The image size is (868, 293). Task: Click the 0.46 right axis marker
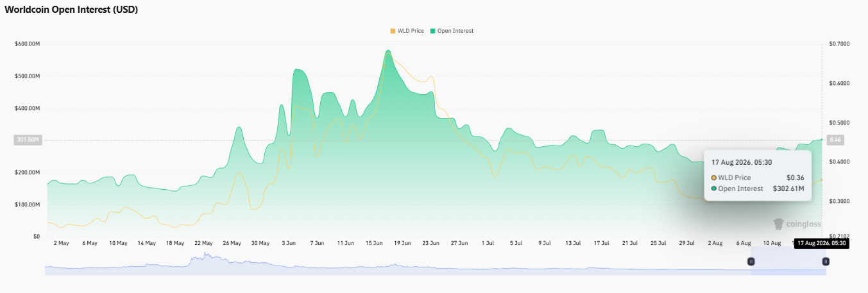click(836, 140)
